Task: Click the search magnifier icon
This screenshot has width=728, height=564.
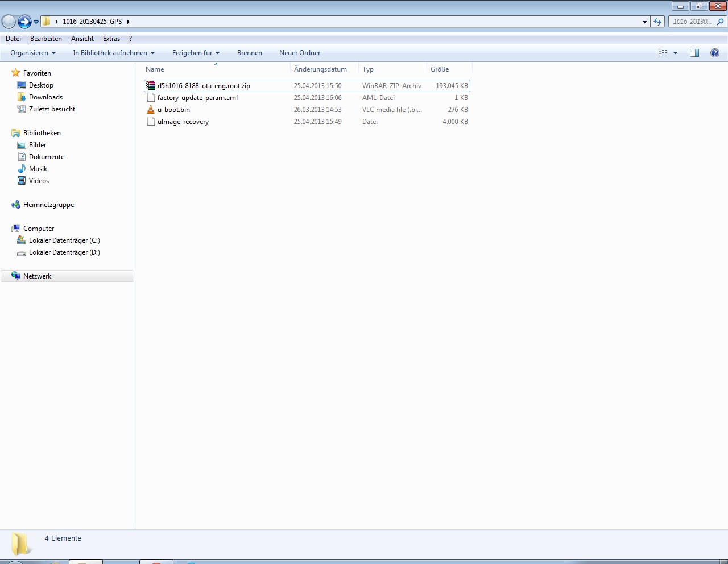Action: point(721,22)
